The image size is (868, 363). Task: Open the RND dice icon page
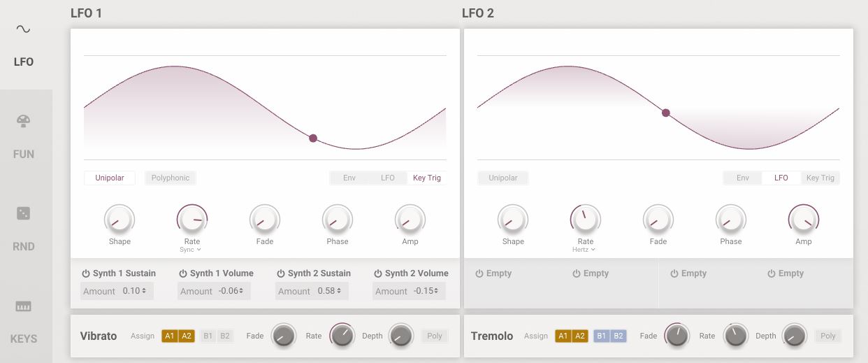tap(23, 214)
